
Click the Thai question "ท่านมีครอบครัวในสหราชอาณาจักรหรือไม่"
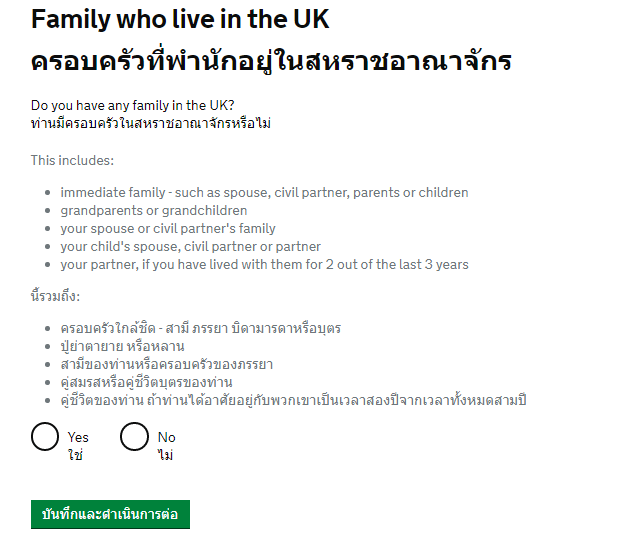pos(151,123)
